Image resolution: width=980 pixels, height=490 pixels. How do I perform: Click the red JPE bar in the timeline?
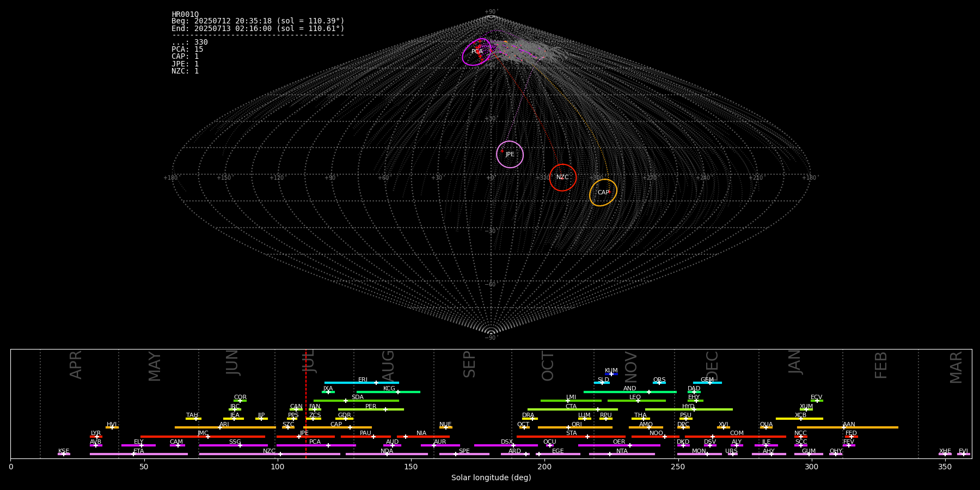point(305,437)
